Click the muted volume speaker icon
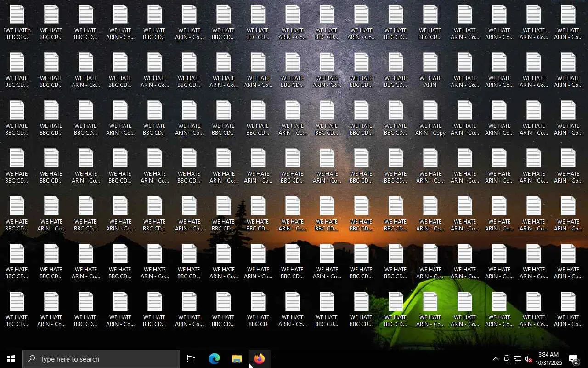 click(x=529, y=359)
